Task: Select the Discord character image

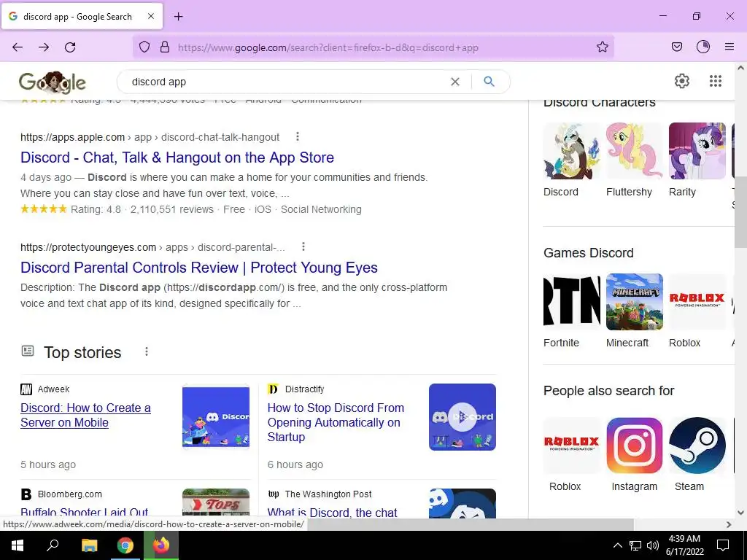Action: click(572, 151)
